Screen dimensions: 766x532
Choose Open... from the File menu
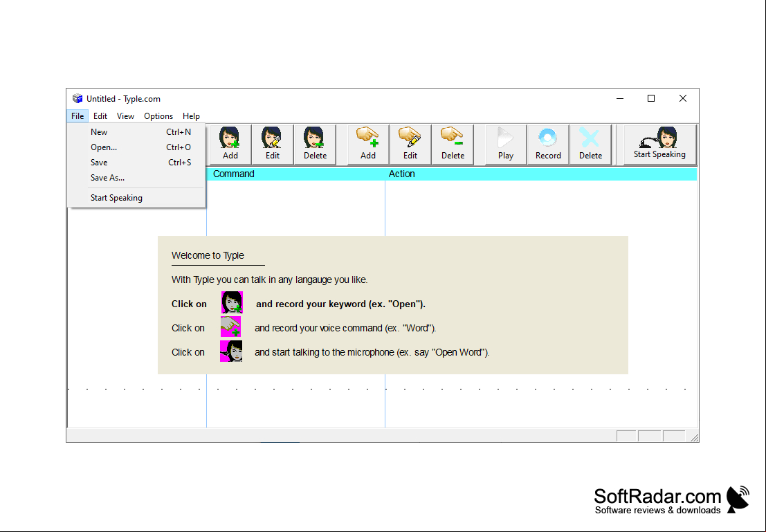pos(136,147)
